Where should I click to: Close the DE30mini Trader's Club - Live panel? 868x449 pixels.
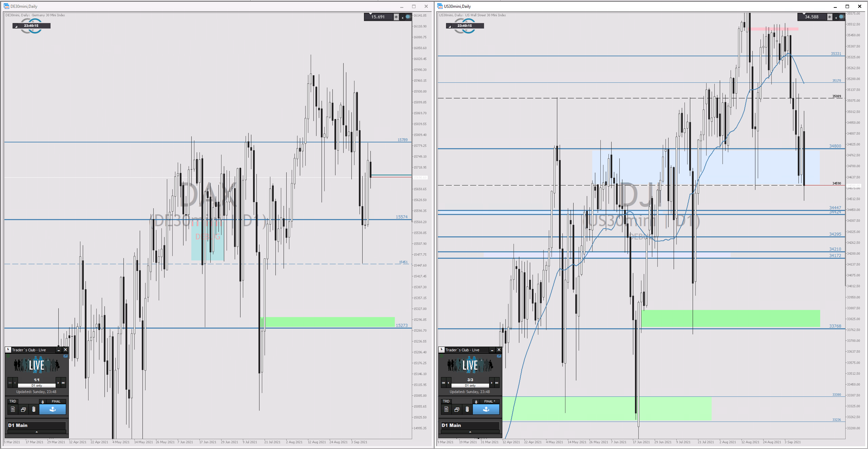[65, 350]
